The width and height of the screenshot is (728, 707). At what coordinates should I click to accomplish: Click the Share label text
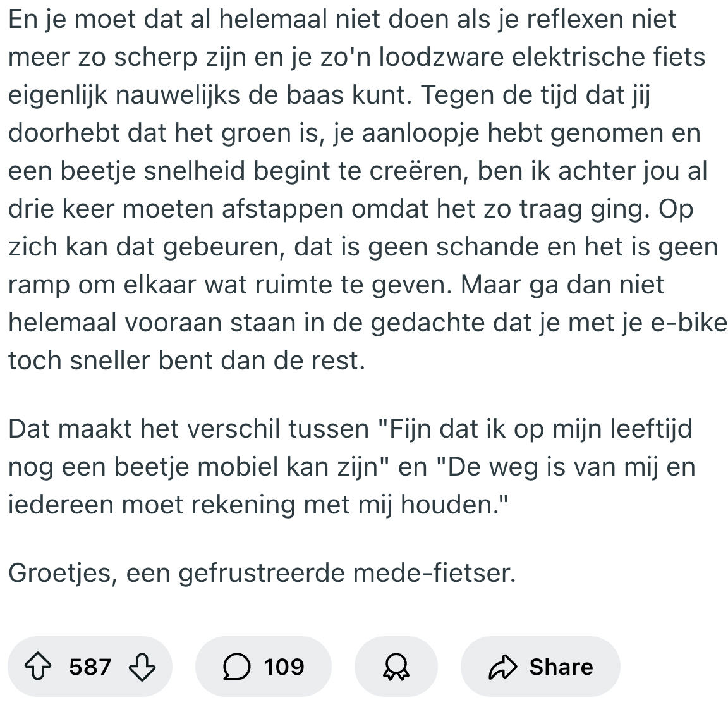click(x=561, y=667)
